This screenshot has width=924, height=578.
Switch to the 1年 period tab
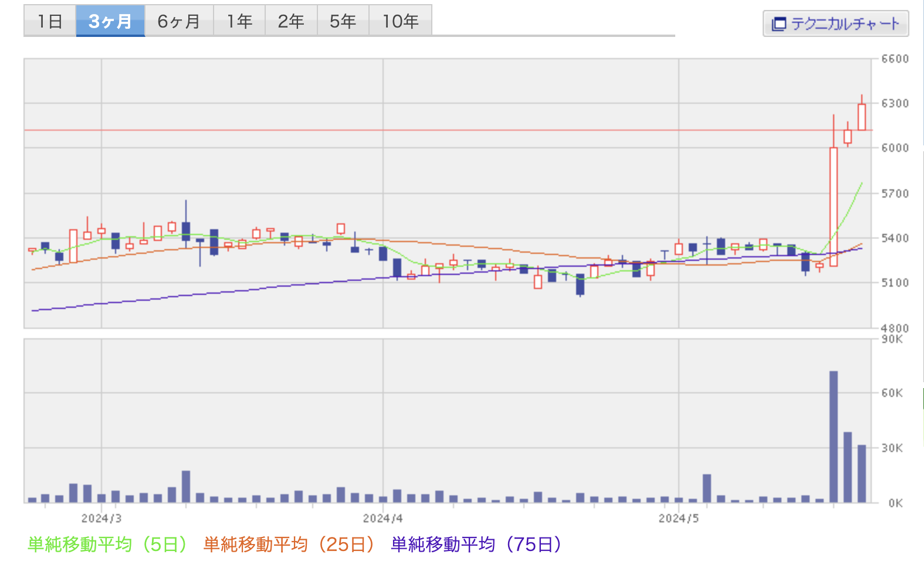(239, 21)
